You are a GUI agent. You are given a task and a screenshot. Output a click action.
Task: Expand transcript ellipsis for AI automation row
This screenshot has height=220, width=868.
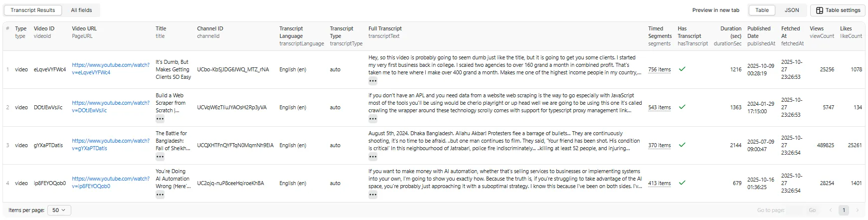pos(372,195)
